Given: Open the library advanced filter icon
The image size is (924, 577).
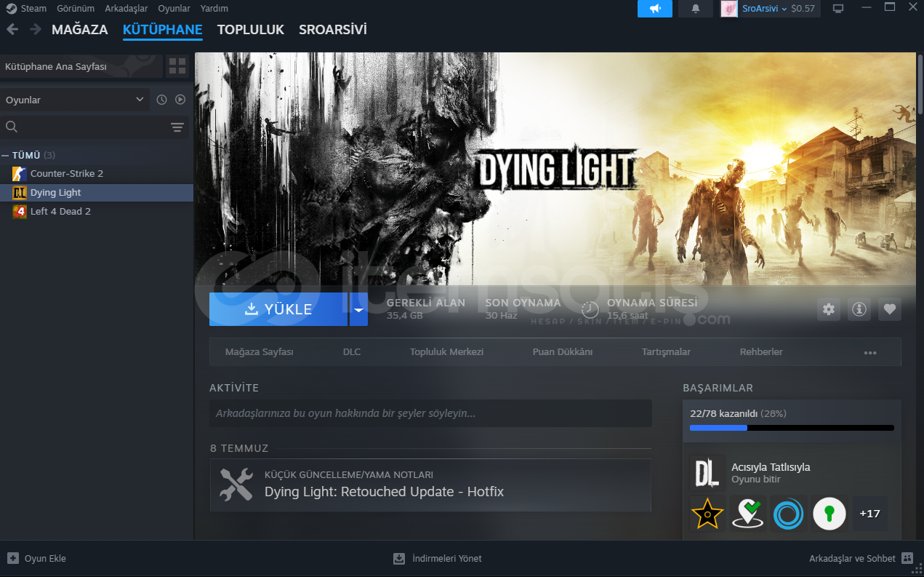Looking at the screenshot, I should click(x=177, y=127).
